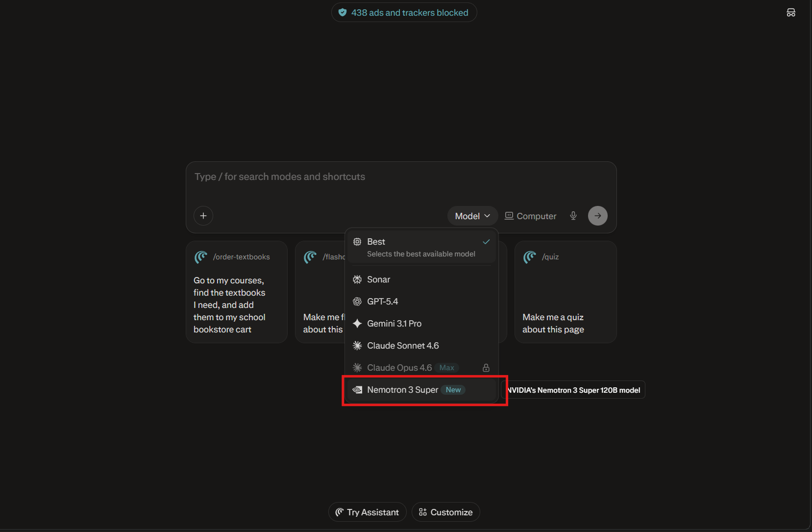Pick Gemini 3.1 Pro model
Viewport: 812px width, 532px height.
pos(421,324)
